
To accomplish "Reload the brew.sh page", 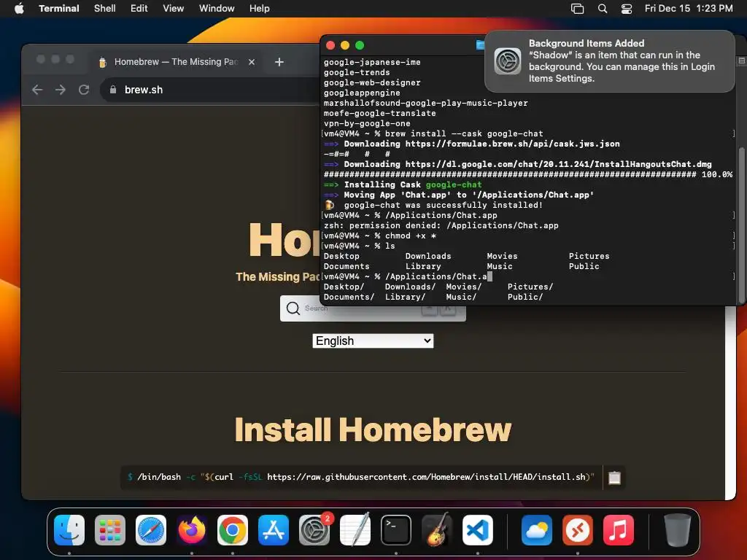I will [84, 90].
